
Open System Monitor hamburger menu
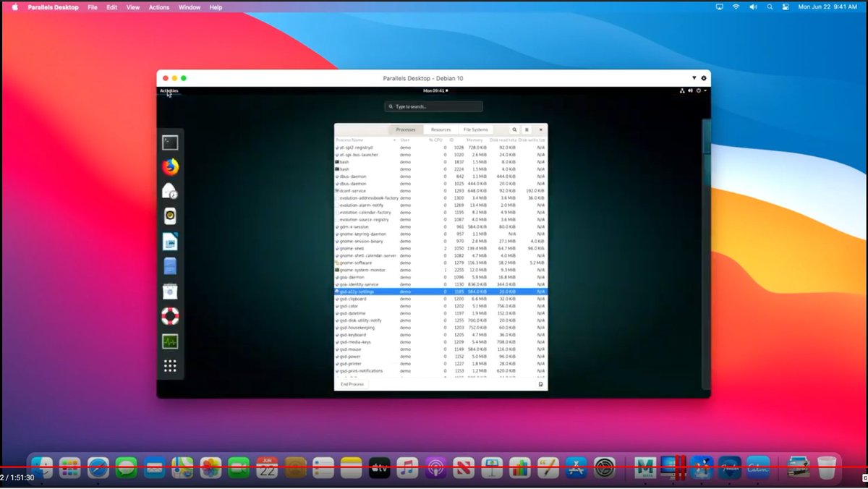pyautogui.click(x=527, y=129)
